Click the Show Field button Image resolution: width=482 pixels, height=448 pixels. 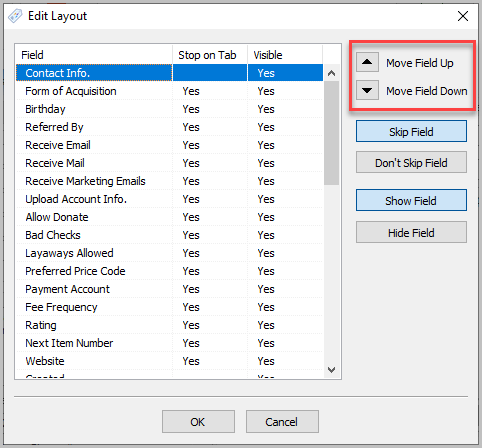pyautogui.click(x=411, y=200)
